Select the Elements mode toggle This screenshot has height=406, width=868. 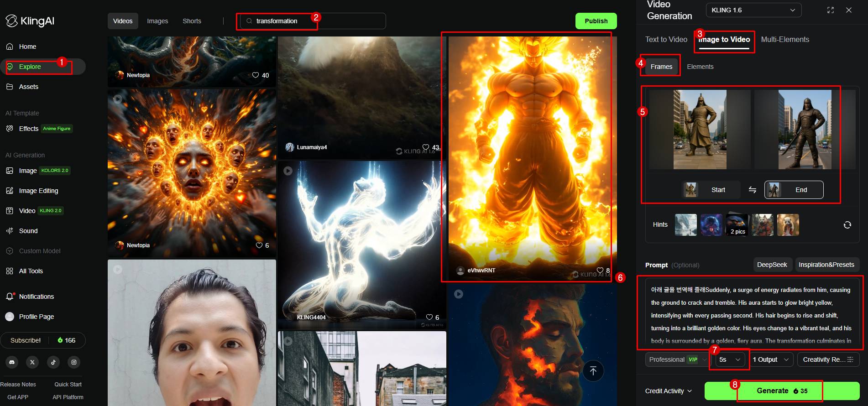tap(700, 67)
